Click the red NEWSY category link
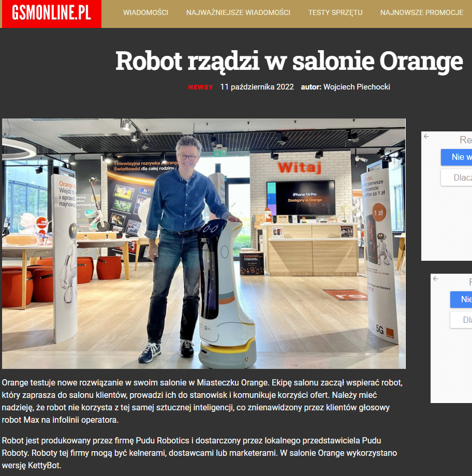472x476 pixels. 200,87
